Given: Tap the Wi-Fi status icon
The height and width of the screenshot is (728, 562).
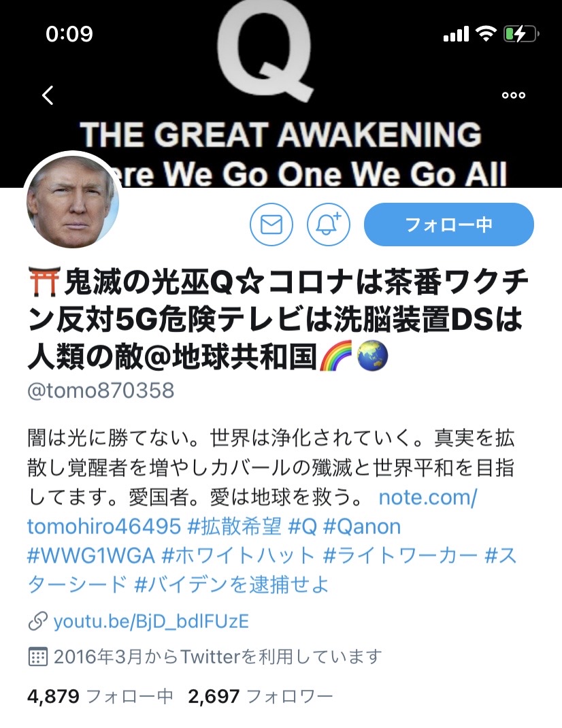Looking at the screenshot, I should 486,33.
